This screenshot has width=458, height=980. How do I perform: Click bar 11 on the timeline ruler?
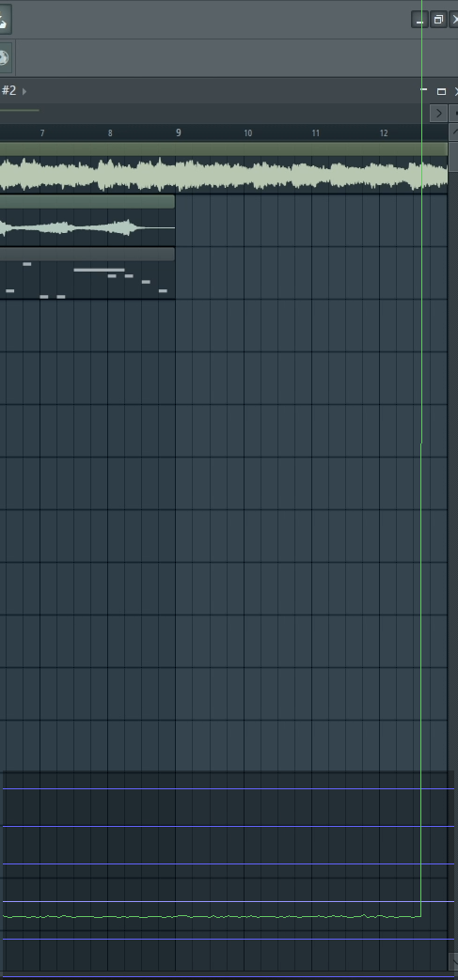[315, 133]
